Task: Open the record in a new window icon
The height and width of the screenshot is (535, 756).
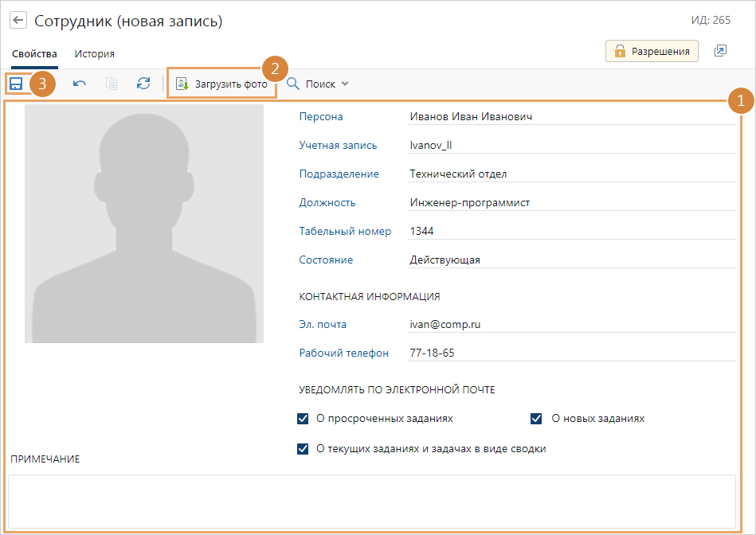Action: tap(720, 51)
